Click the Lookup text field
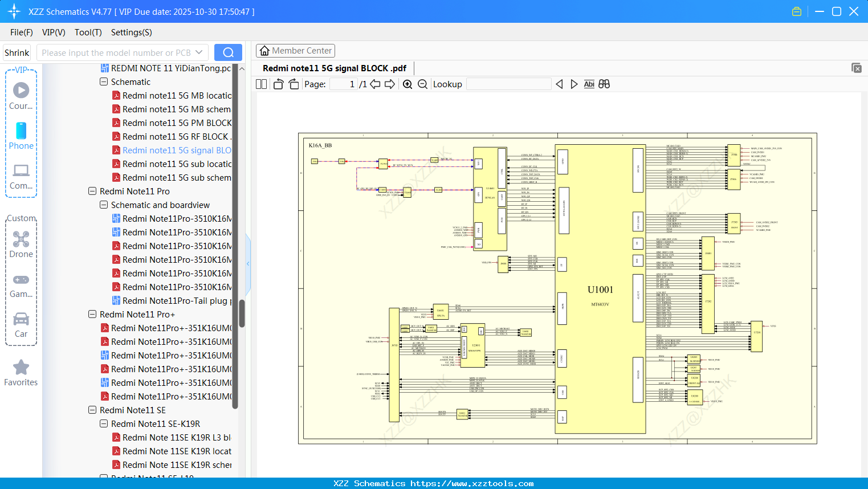This screenshot has width=868, height=489. (x=508, y=84)
